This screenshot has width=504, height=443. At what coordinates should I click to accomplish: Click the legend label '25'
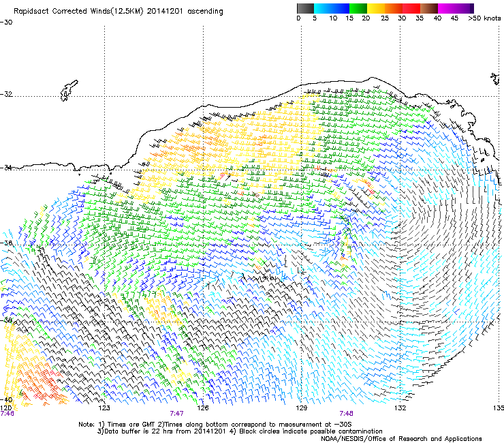[385, 18]
